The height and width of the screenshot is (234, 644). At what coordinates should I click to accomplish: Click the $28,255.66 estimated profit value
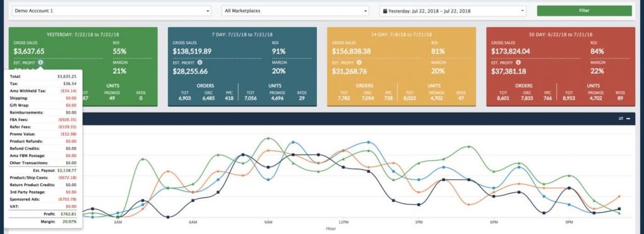pos(190,72)
